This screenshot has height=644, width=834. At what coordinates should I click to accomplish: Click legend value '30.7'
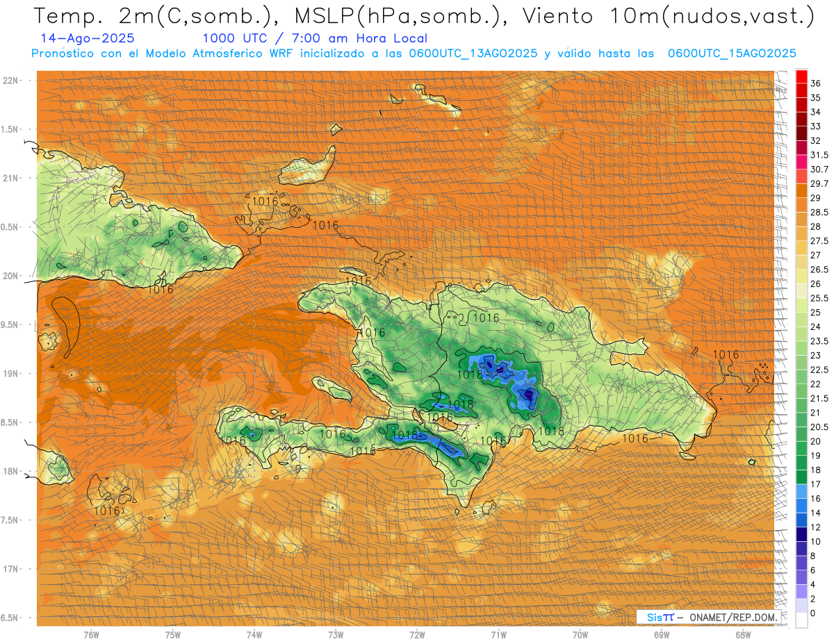(x=819, y=170)
